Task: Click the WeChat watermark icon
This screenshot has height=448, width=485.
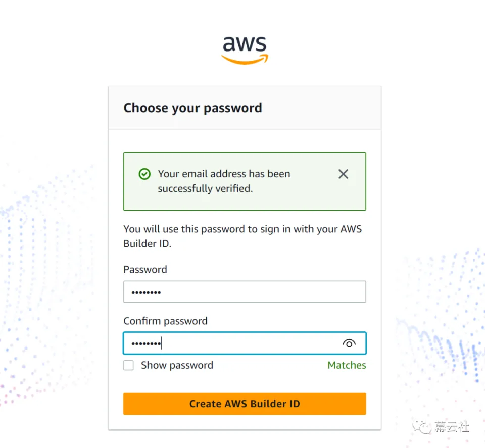Action: tap(421, 427)
